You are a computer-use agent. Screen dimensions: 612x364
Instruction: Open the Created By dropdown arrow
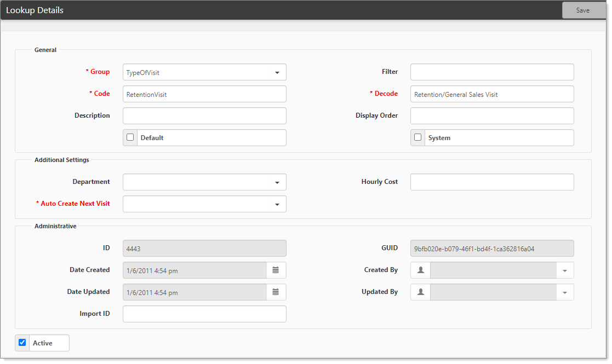pos(565,270)
